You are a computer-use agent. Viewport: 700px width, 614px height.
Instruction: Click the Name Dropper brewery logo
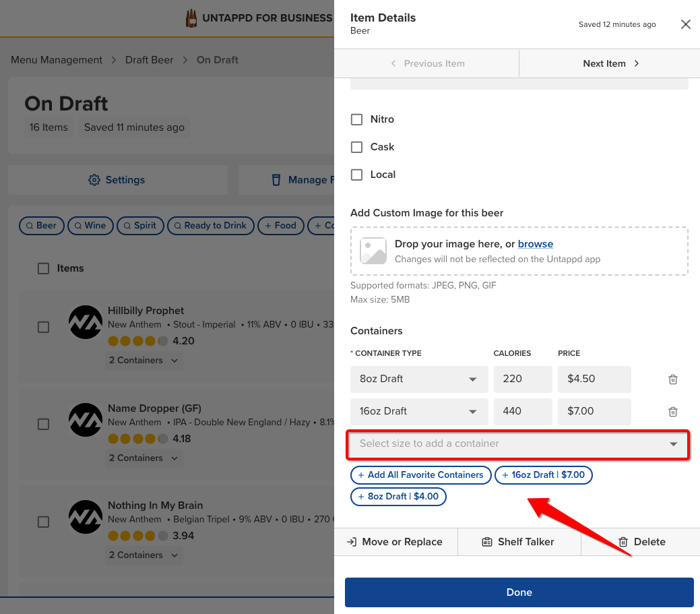click(x=86, y=420)
